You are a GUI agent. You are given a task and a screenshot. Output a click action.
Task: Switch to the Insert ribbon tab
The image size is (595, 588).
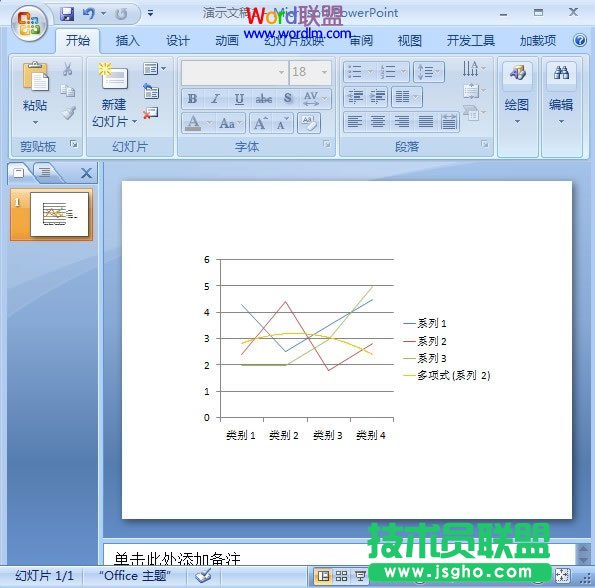point(128,40)
